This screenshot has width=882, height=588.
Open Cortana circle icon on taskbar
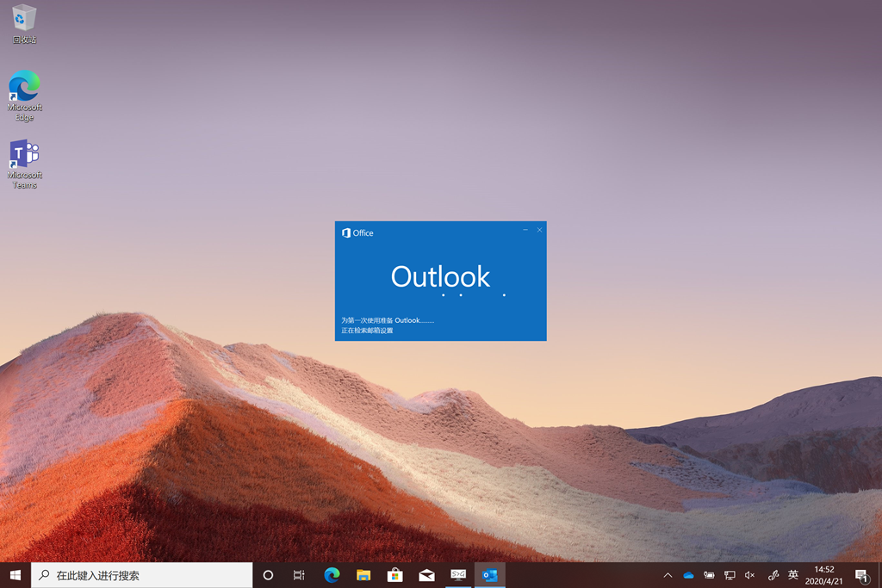click(x=269, y=575)
